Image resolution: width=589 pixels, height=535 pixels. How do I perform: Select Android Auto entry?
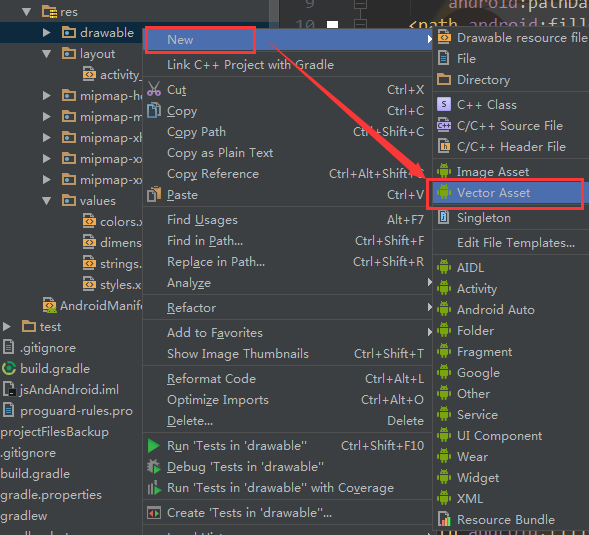tap(511, 310)
